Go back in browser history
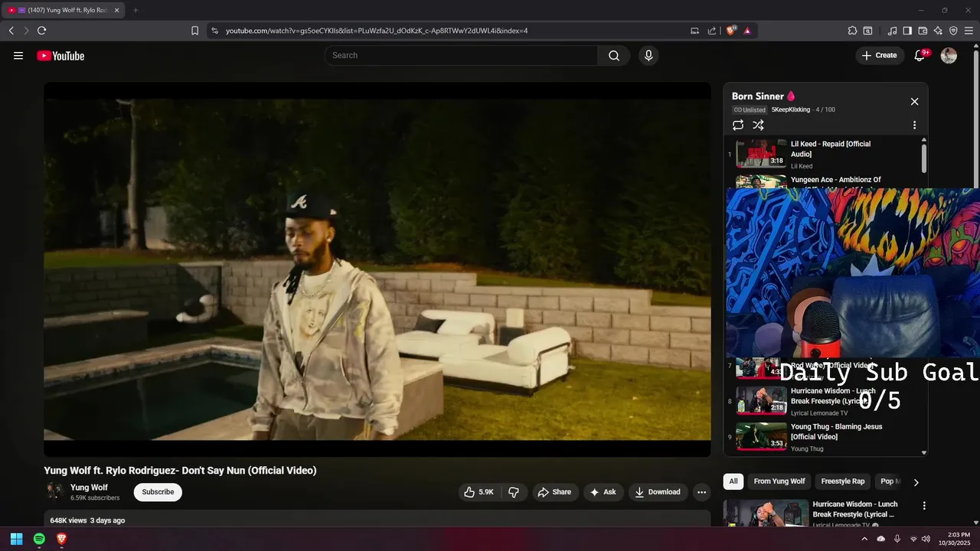The height and width of the screenshot is (551, 980). pyautogui.click(x=11, y=31)
